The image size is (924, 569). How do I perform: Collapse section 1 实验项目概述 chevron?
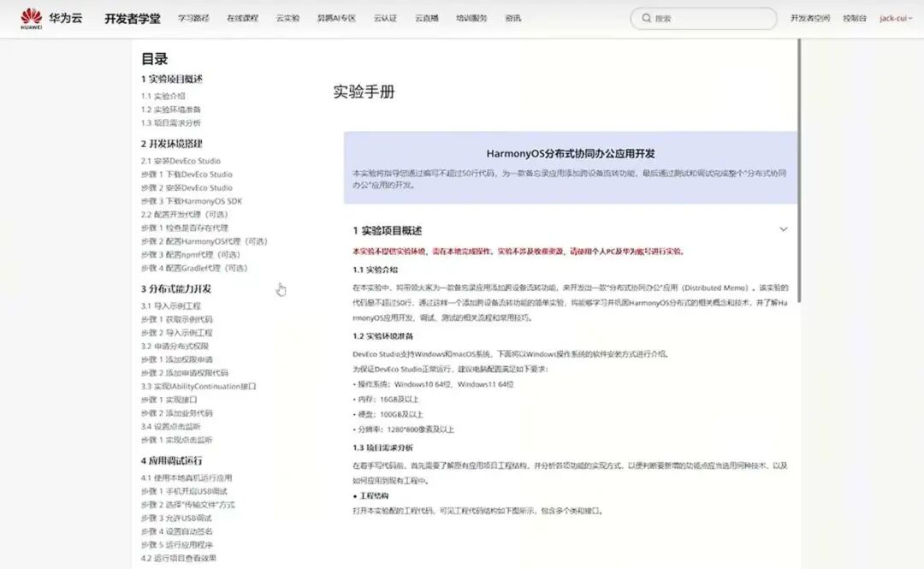coord(783,229)
